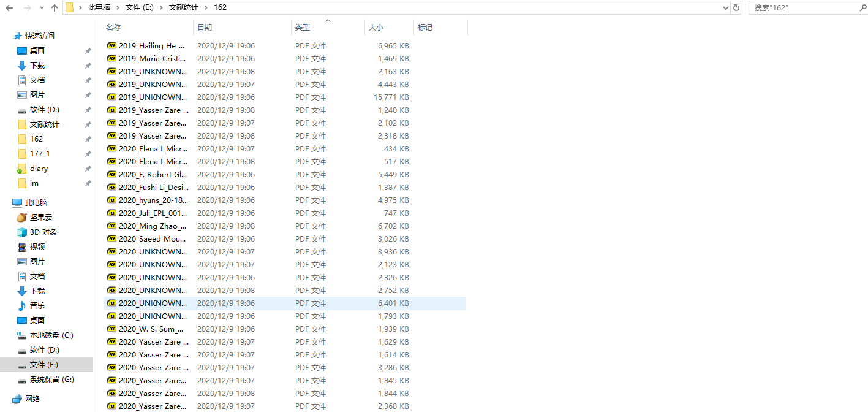
Task: Open 坚果云 from the navigation pane
Action: coord(41,217)
